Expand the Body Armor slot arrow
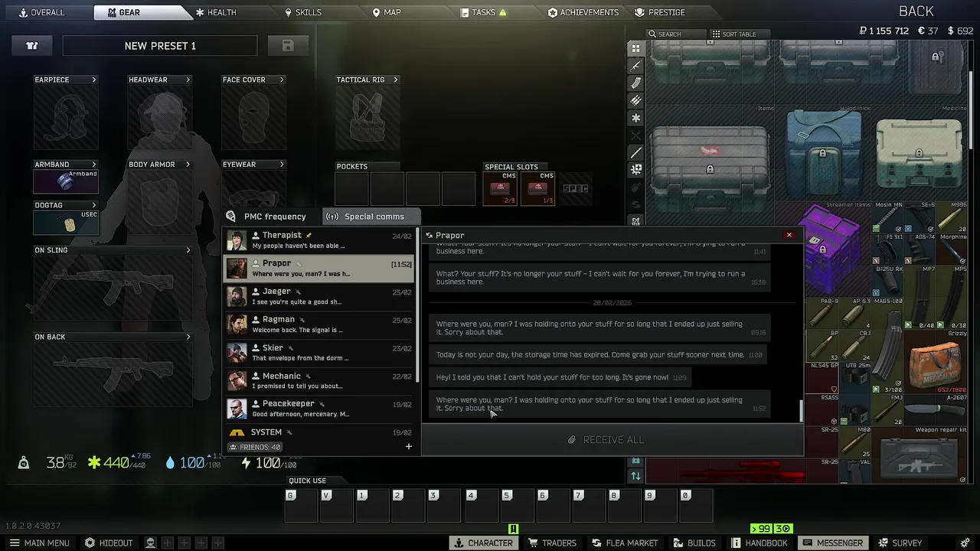 [188, 165]
